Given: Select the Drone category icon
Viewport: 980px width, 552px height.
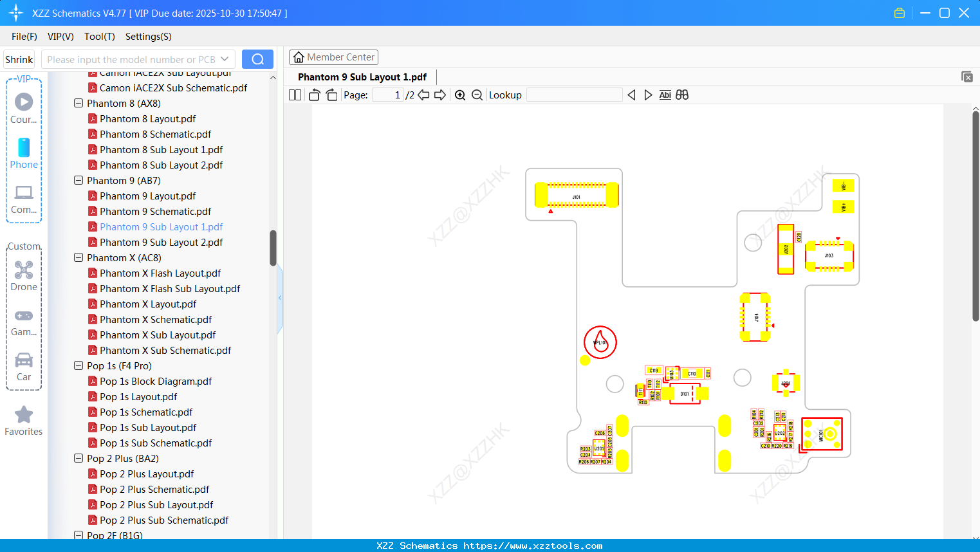Looking at the screenshot, I should pos(24,276).
